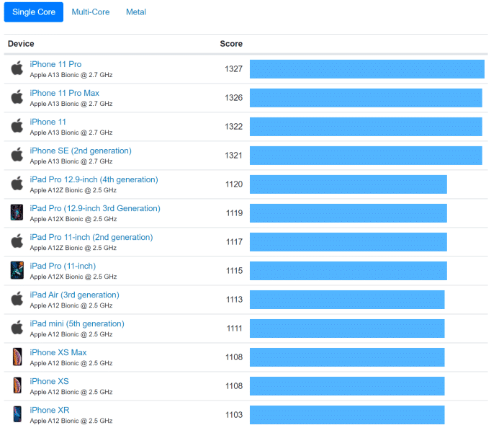Click the score value 1103
This screenshot has height=425, width=504.
click(x=234, y=415)
